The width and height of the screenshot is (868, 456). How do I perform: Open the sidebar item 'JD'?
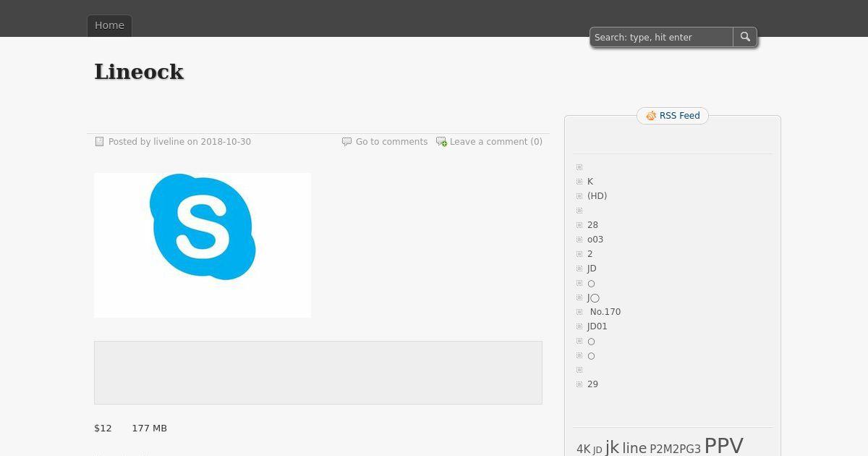(592, 269)
